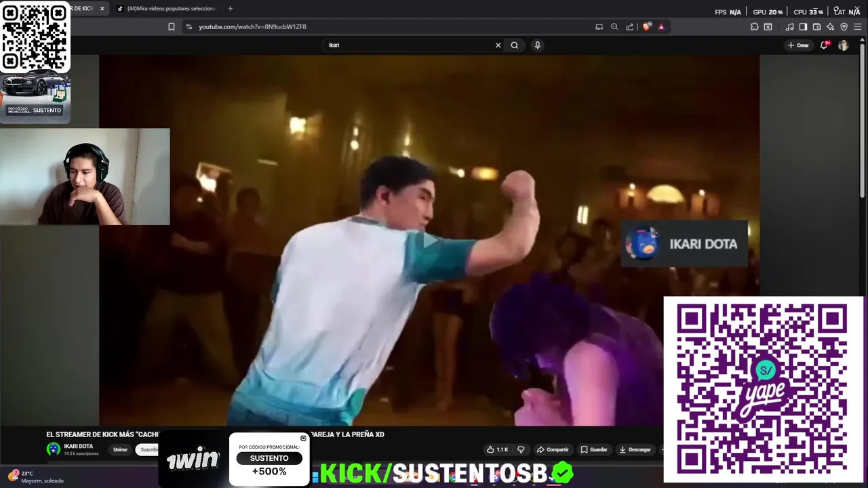Click the music note playlist icon
This screenshot has height=488, width=868.
(789, 26)
